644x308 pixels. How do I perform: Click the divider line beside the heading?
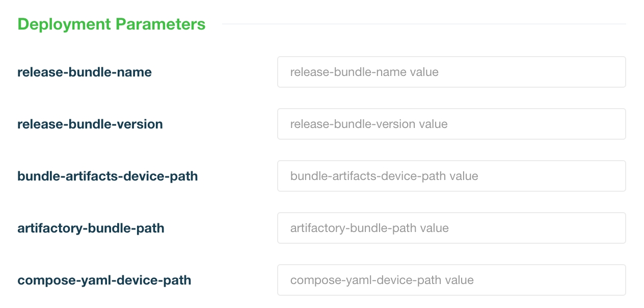[424, 24]
